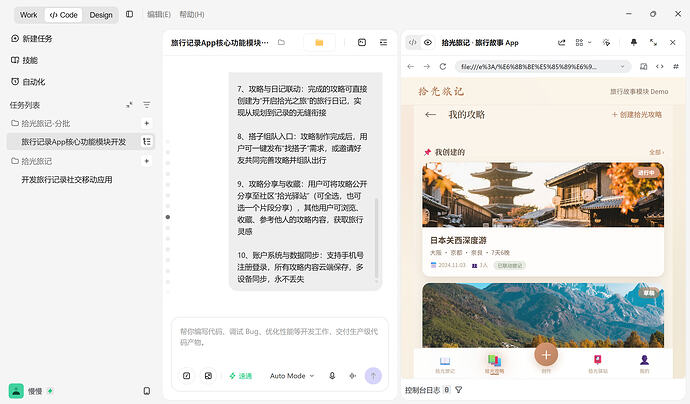Click the microphone voice input icon

[x=332, y=376]
